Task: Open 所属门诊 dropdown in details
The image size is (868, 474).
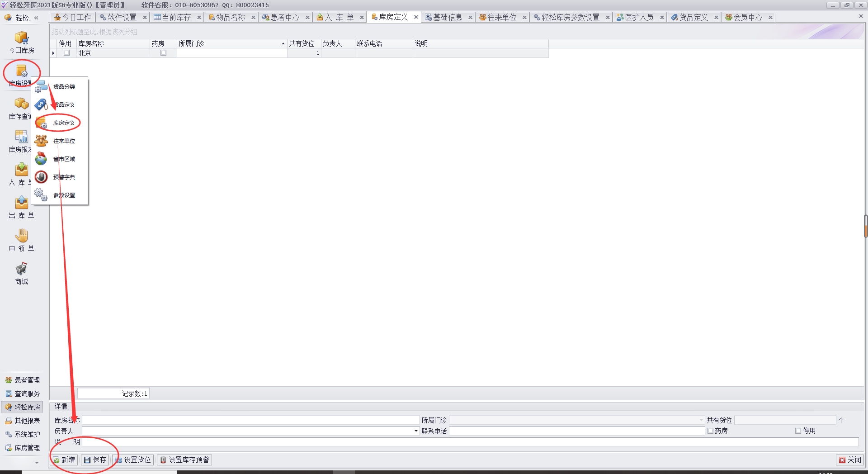Action: (701, 420)
